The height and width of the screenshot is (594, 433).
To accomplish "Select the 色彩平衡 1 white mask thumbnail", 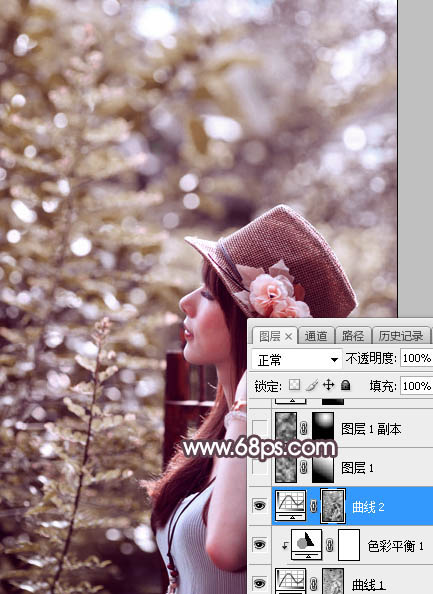I will [349, 545].
